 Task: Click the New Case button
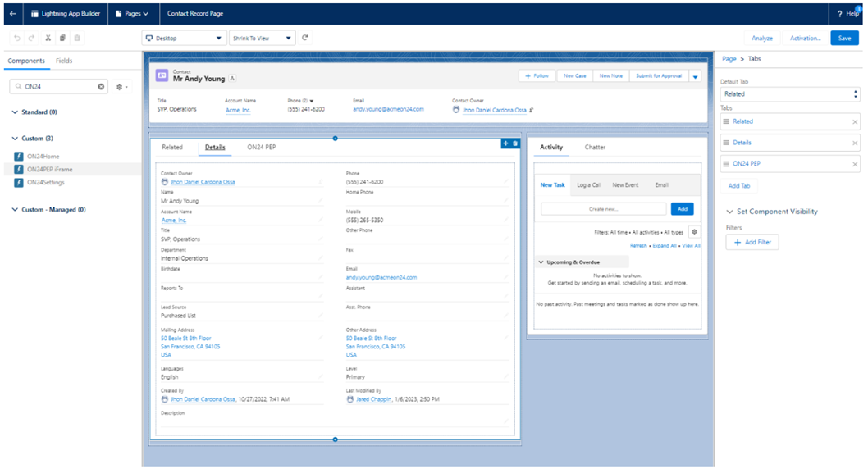[574, 76]
